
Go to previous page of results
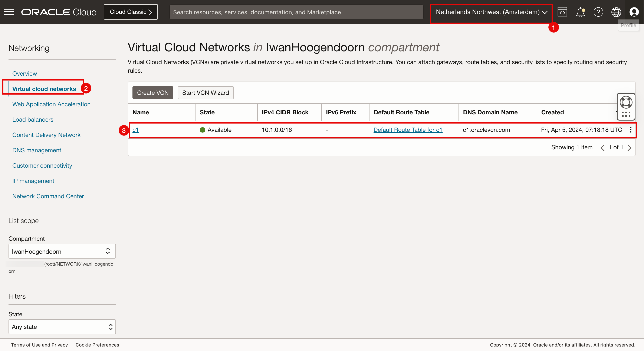602,148
